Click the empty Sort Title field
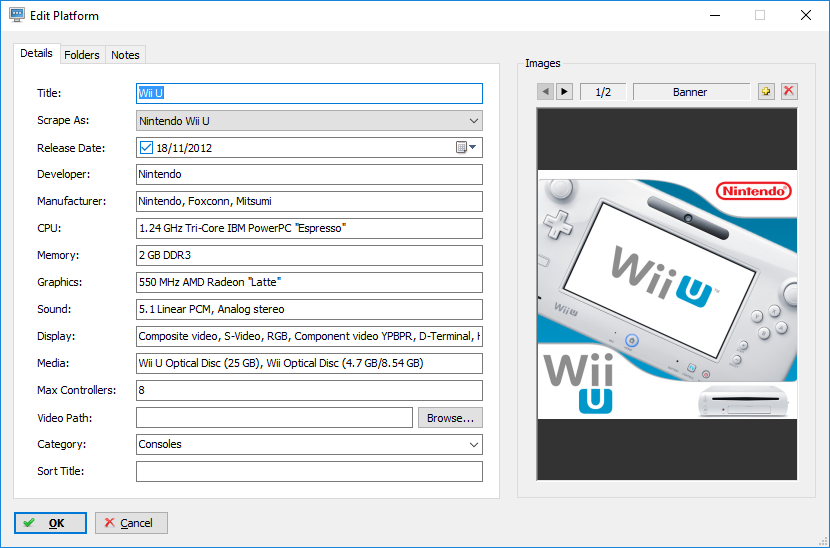830x548 pixels. click(x=309, y=471)
